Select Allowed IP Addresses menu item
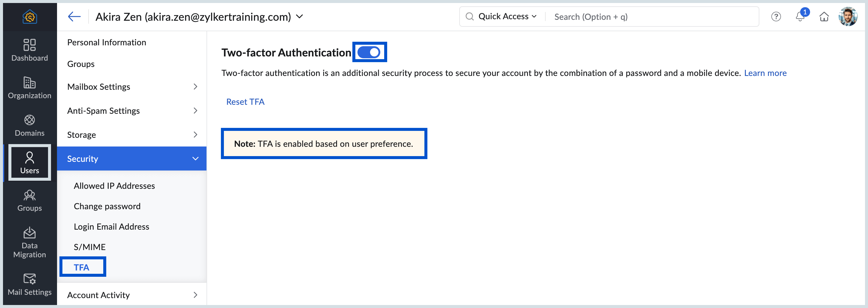Screen dimensions: 868x308 point(114,186)
